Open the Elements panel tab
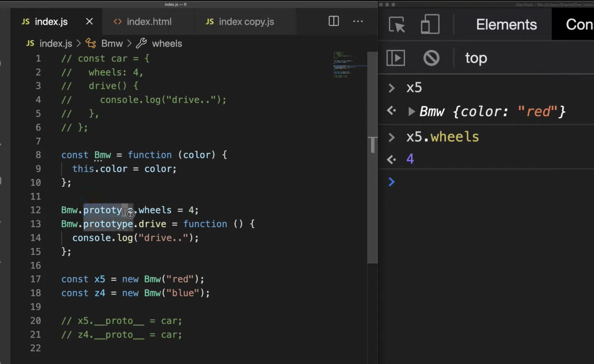Viewport: 594px width, 364px height. [506, 24]
